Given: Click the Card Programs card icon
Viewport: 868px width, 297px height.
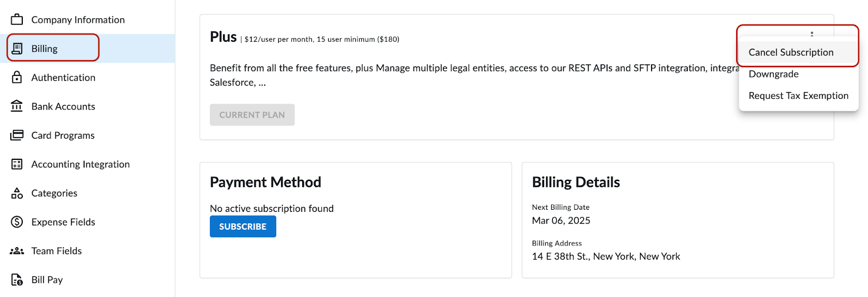Looking at the screenshot, I should [x=17, y=135].
